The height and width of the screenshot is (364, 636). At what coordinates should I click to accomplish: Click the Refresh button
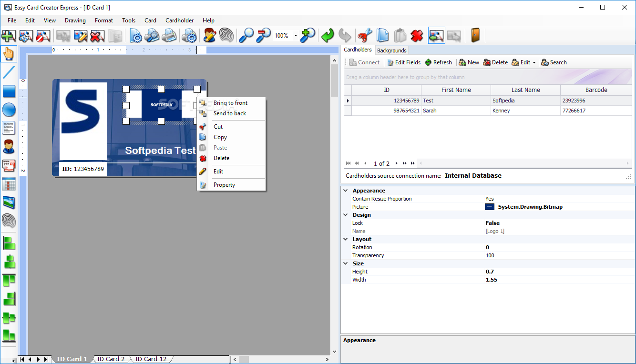438,62
